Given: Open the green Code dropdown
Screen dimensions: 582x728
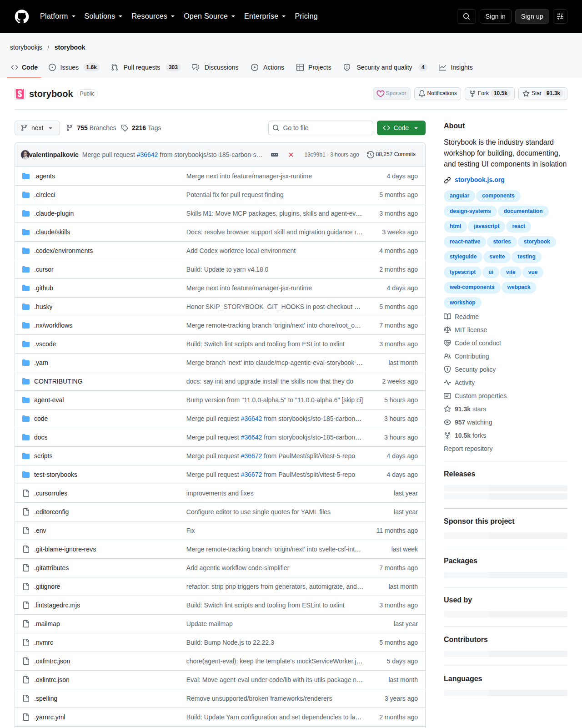Looking at the screenshot, I should point(401,128).
